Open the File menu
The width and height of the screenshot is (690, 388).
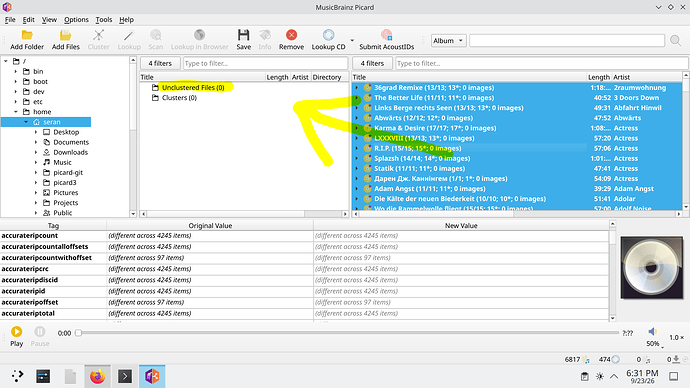click(10, 20)
